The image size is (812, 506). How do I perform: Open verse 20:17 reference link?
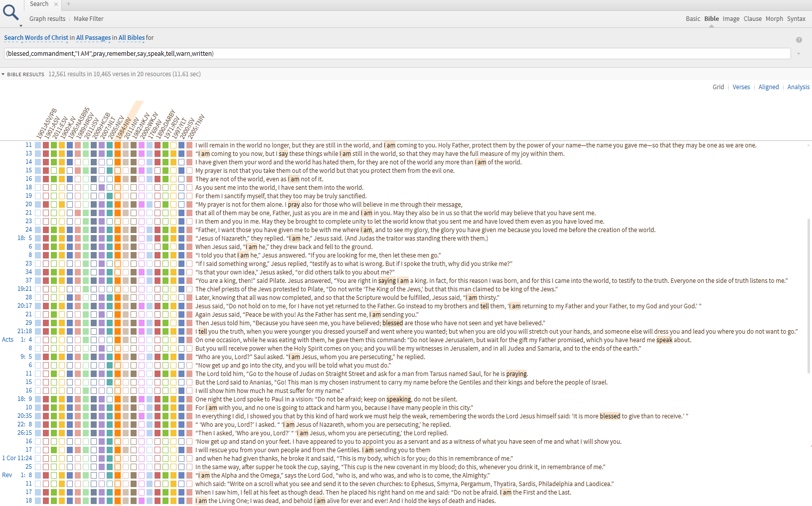pyautogui.click(x=25, y=306)
